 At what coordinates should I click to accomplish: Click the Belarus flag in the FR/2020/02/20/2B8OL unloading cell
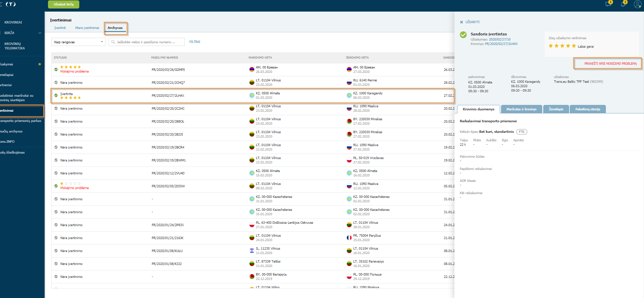pyautogui.click(x=349, y=121)
